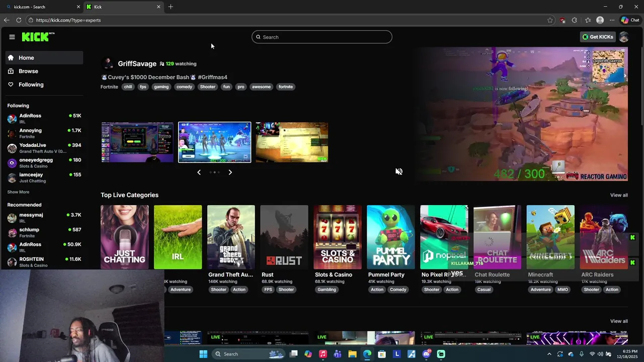Open a new browser tab
The height and width of the screenshot is (362, 644).
coord(171,7)
